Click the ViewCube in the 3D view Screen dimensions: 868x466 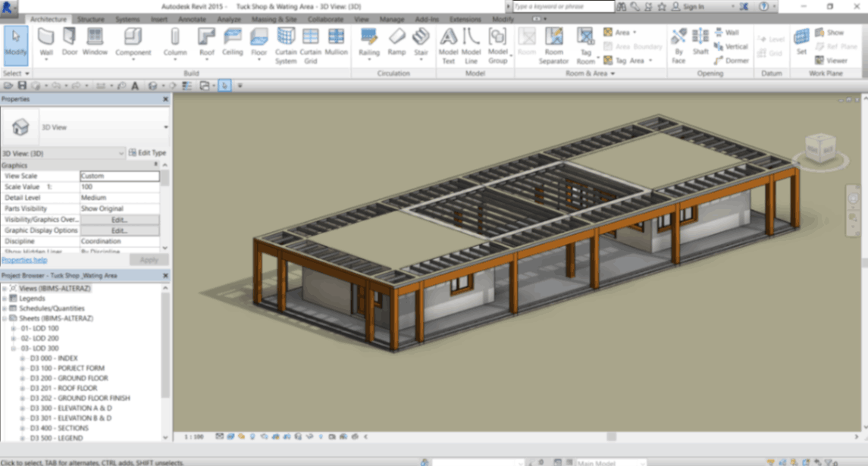(819, 146)
